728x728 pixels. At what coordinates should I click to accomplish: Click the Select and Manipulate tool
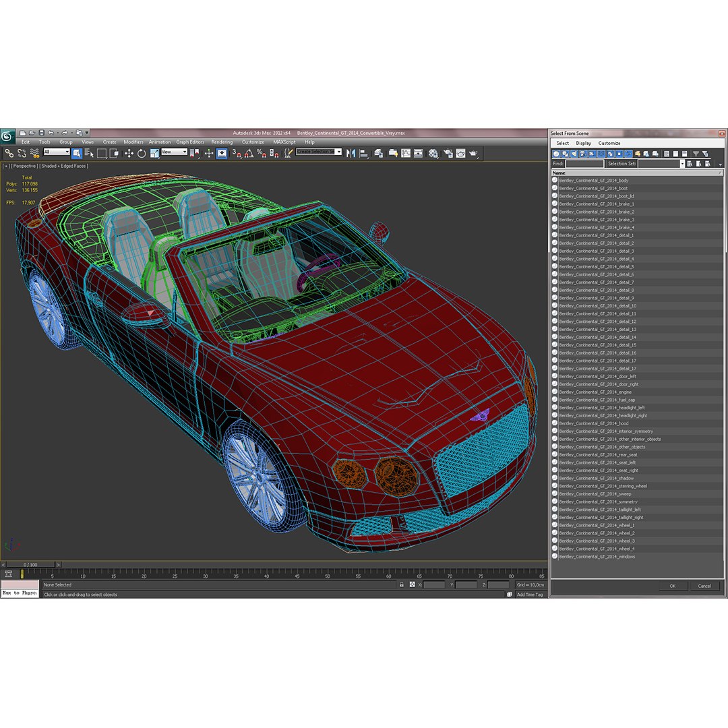(x=209, y=153)
